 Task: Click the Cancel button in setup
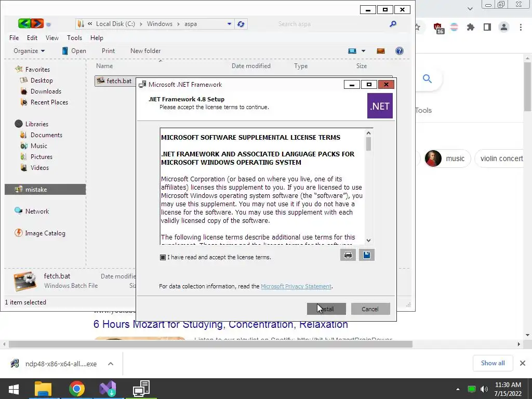pyautogui.click(x=370, y=309)
